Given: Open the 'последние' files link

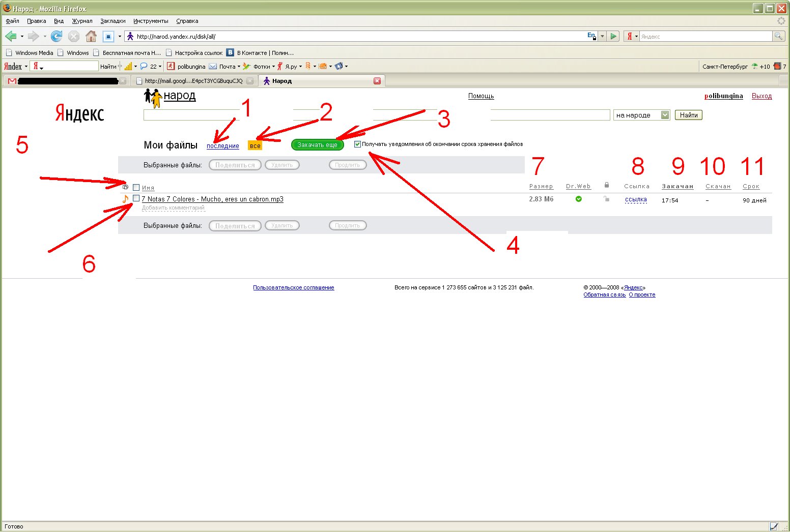Looking at the screenshot, I should (223, 146).
